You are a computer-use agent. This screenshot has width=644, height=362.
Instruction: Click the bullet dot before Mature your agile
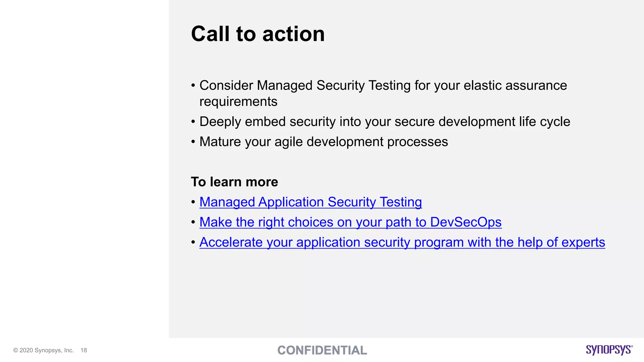[x=193, y=142]
